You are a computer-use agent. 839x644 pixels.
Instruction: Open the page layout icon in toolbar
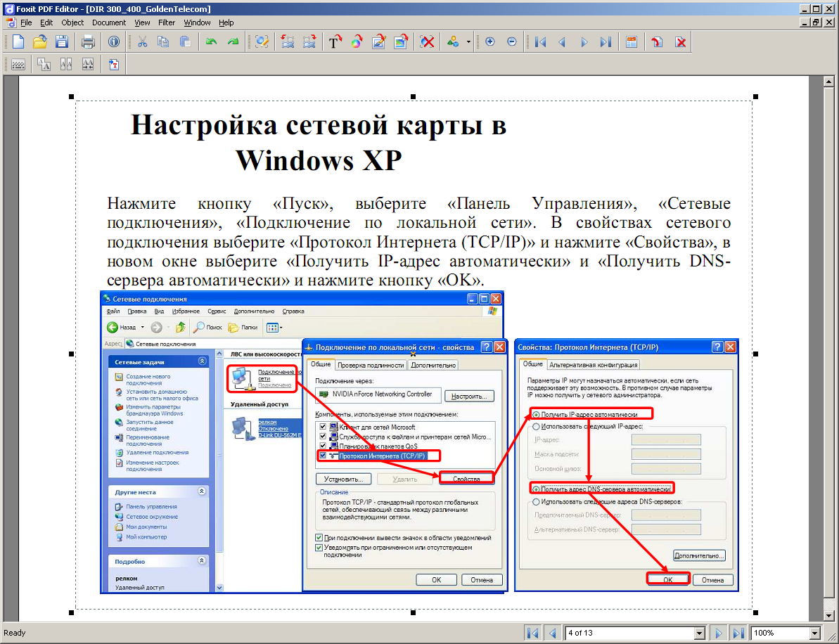coord(632,41)
